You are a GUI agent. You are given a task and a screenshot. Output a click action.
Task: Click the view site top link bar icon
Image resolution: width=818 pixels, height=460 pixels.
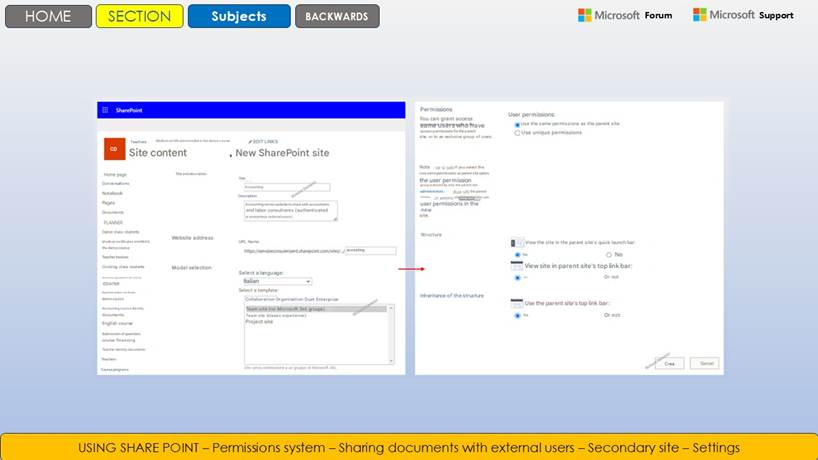517,266
